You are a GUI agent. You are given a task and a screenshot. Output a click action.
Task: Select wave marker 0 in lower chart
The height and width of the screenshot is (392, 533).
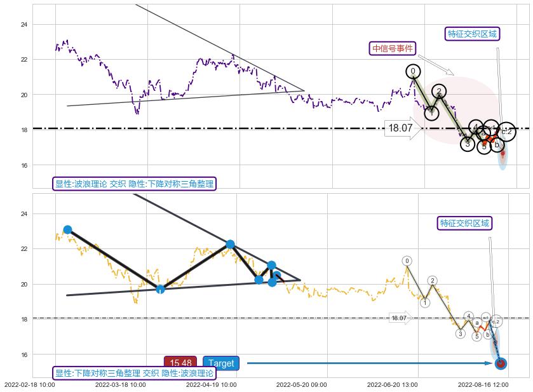pos(407,260)
